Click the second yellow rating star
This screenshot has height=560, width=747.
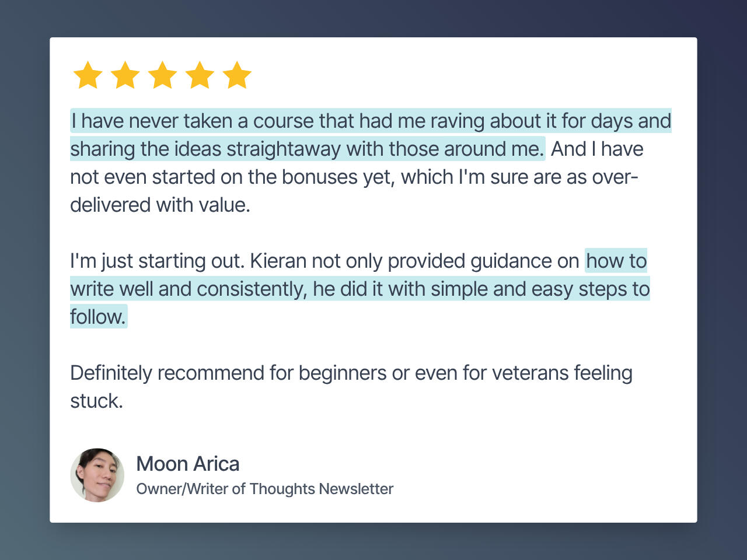[x=125, y=75]
